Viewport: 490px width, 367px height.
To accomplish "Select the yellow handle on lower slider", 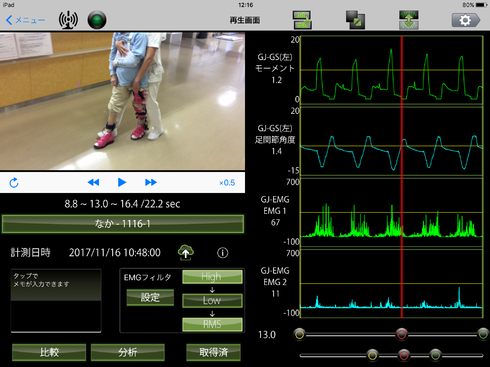I will coord(372,355).
